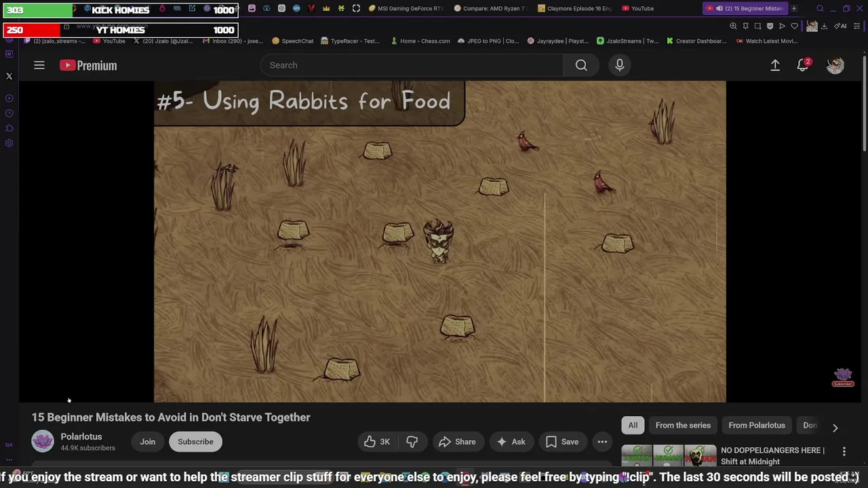868x488 pixels.
Task: Select the All filter chip
Action: (633, 426)
